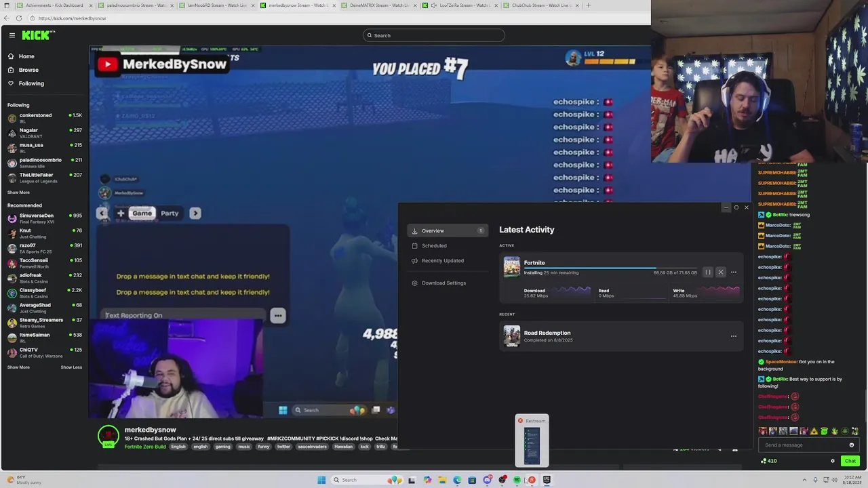This screenshot has height=488, width=868.
Task: Click the Fortnite game thumbnail
Action: coord(512,267)
